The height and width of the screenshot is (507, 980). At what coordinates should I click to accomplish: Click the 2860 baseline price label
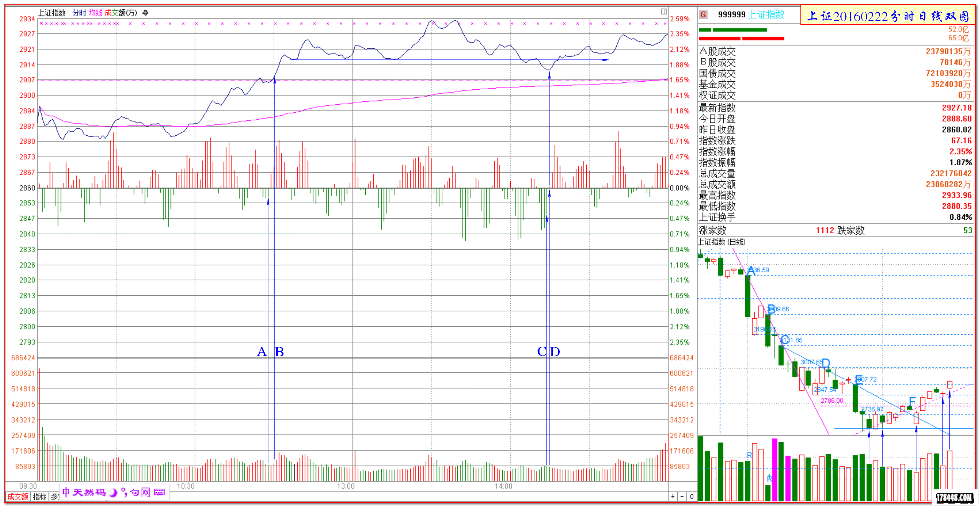pyautogui.click(x=27, y=188)
